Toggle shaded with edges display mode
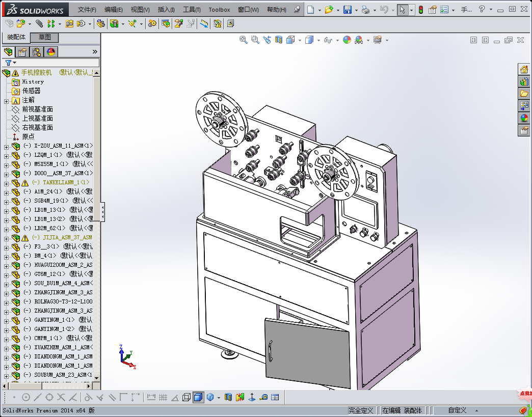This screenshot has height=417, width=532. (x=198, y=397)
